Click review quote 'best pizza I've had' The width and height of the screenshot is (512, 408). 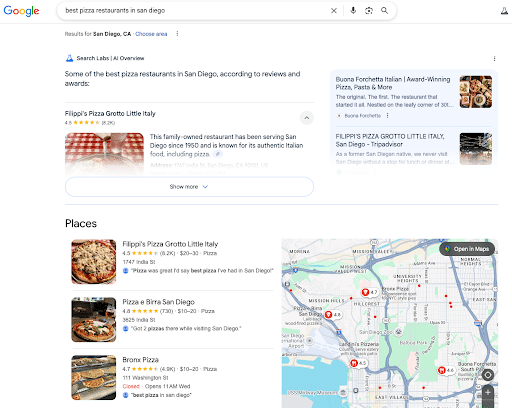pyautogui.click(x=203, y=271)
